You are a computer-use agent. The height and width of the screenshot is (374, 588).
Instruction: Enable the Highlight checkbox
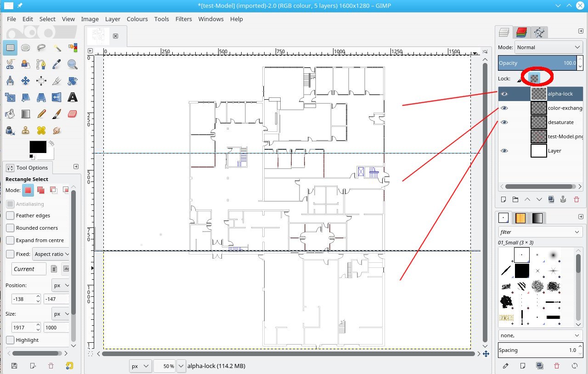tap(10, 340)
